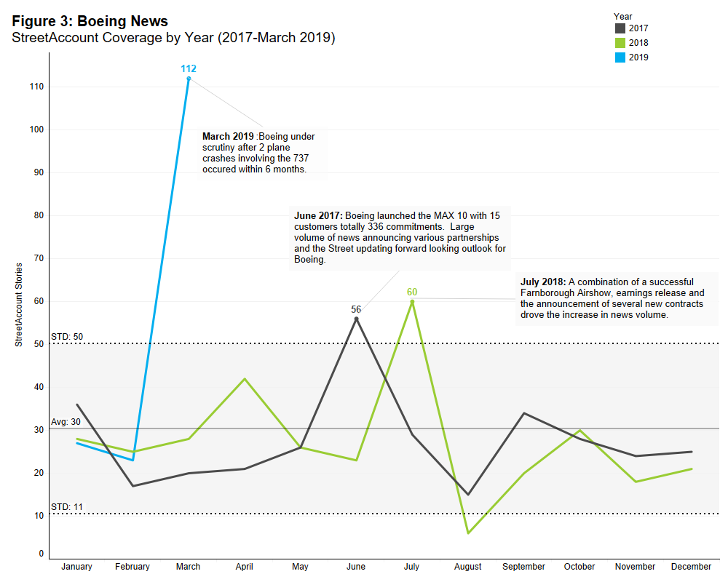Click the 'STD: 50' reference line label
This screenshot has width=728, height=582.
click(67, 337)
